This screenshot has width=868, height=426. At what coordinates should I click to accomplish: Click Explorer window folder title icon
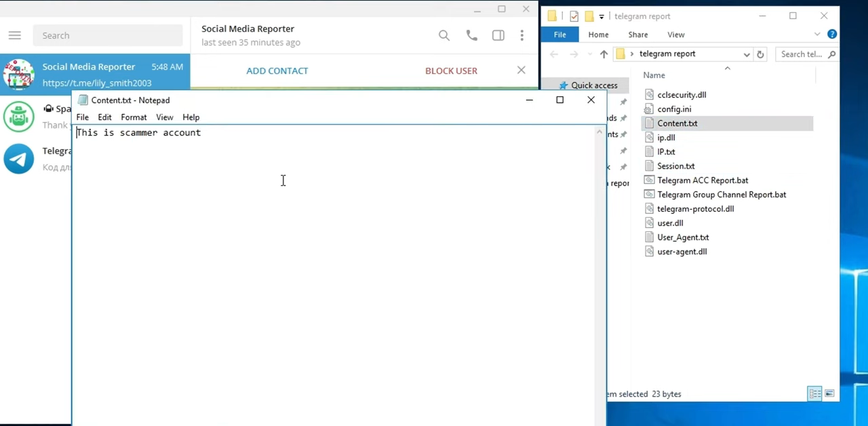[552, 16]
